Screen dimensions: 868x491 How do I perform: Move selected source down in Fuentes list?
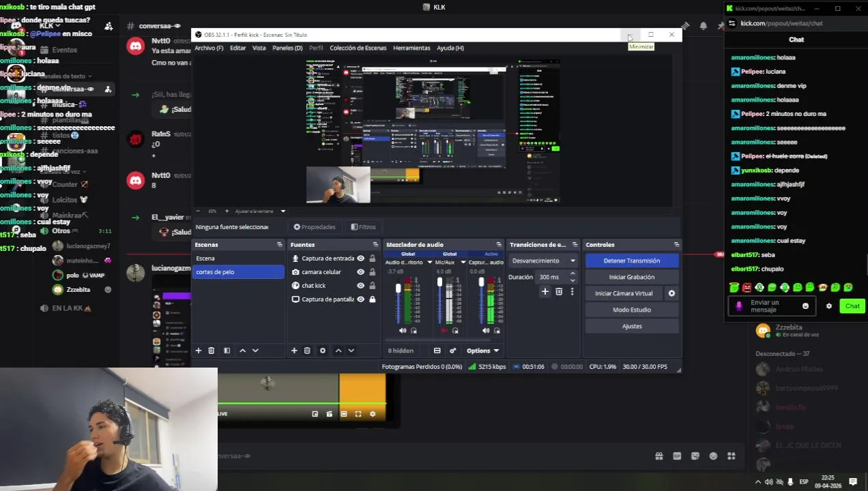tap(351, 351)
